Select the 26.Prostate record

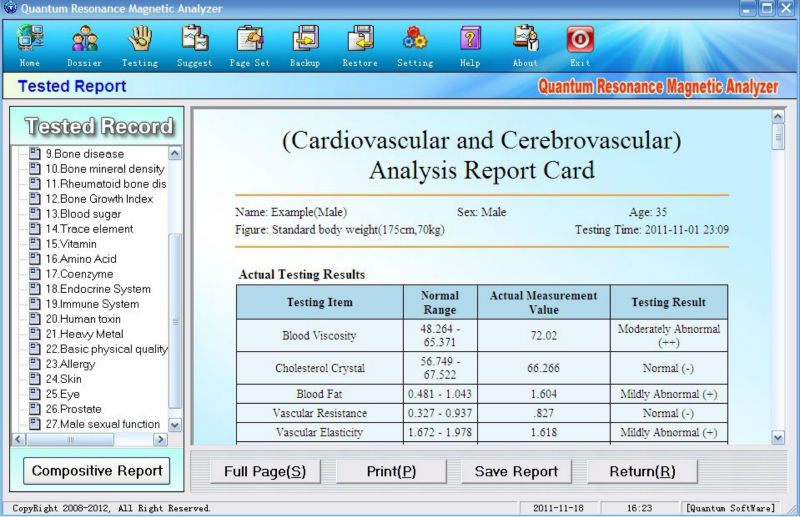73,409
